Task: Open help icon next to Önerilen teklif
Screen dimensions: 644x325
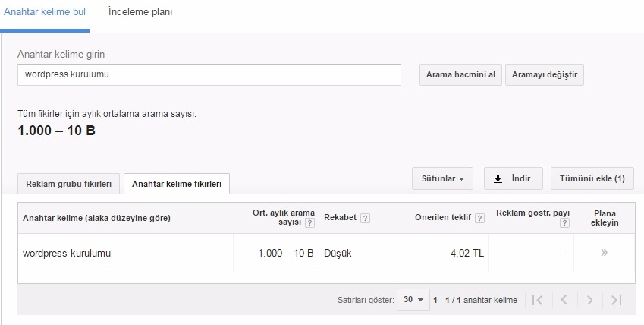Action: pyautogui.click(x=479, y=218)
